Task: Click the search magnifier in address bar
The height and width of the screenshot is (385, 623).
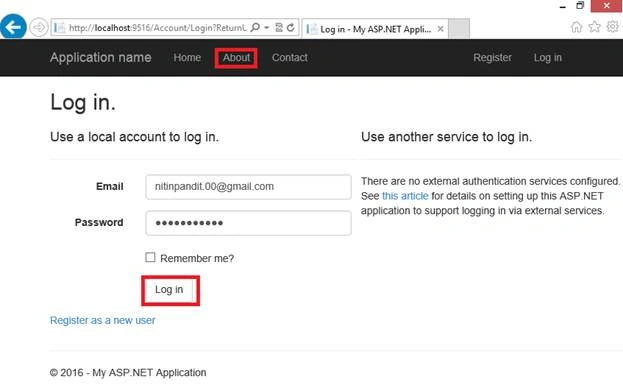Action: (255, 27)
